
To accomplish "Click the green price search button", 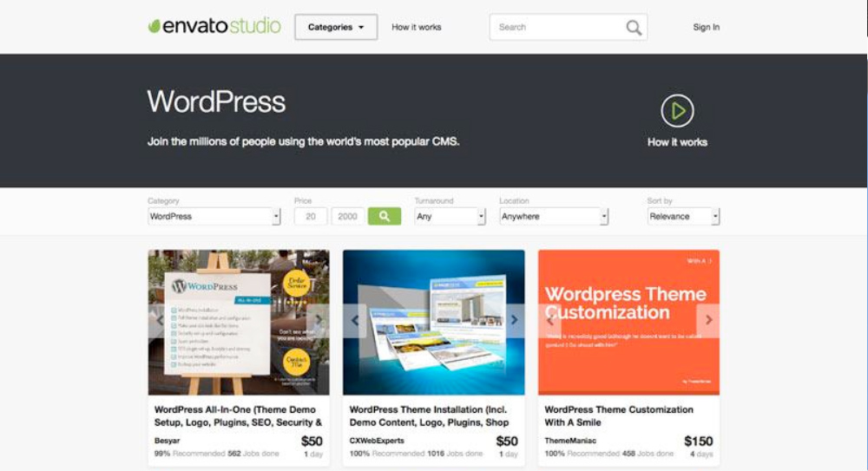I will (385, 216).
